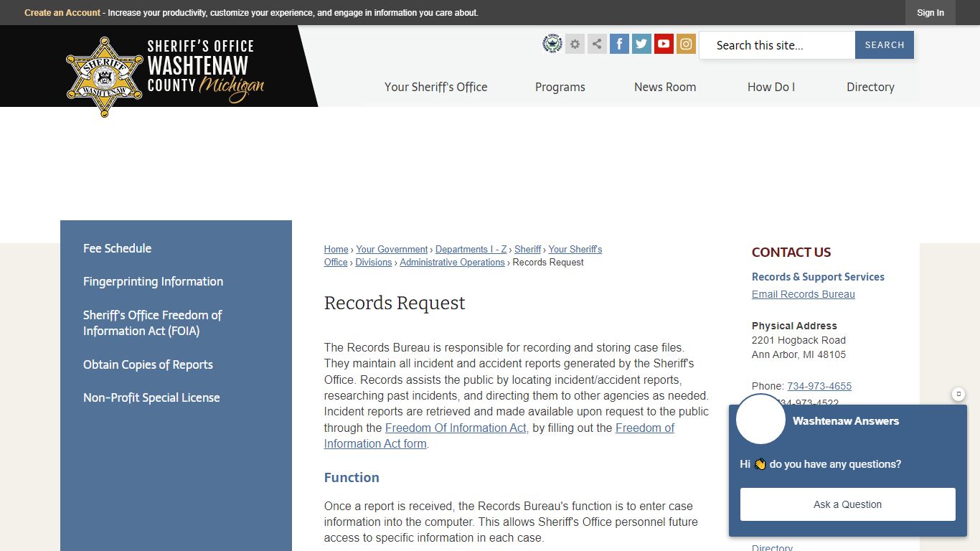Open Sheriff's Office Freedom of Information Act page
The height and width of the screenshot is (551, 980).
(152, 323)
